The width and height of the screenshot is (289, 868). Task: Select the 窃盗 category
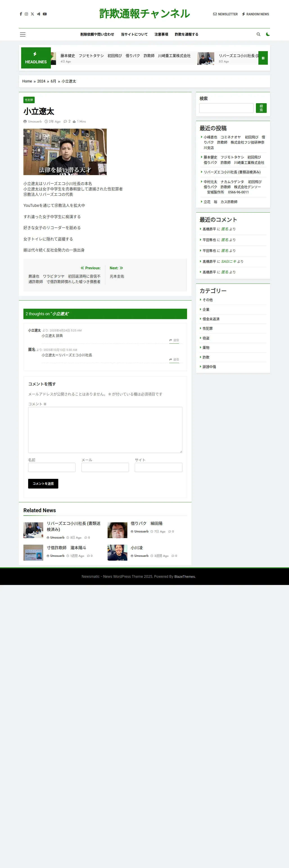pyautogui.click(x=206, y=338)
